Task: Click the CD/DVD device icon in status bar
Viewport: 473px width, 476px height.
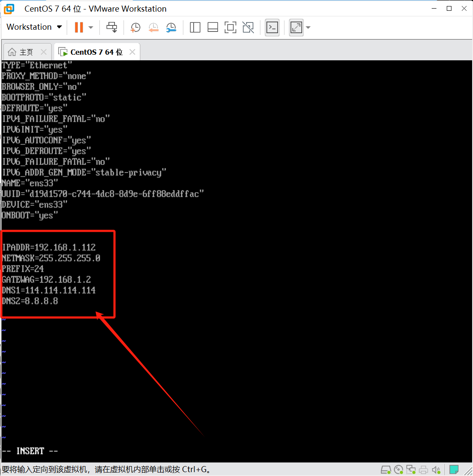Action: point(398,469)
